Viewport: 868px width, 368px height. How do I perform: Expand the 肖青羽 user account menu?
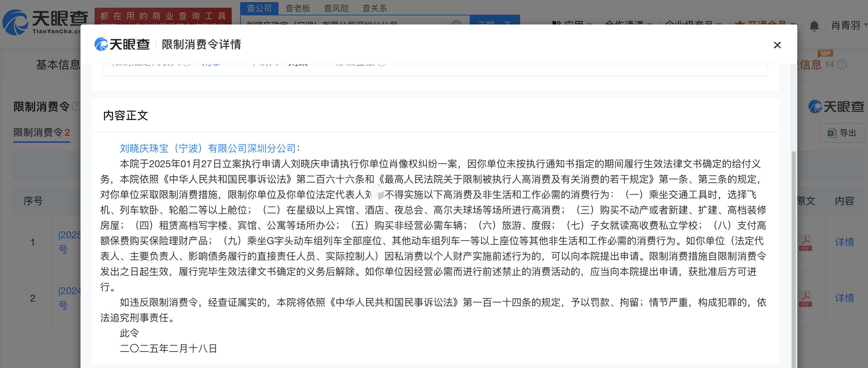point(849,25)
